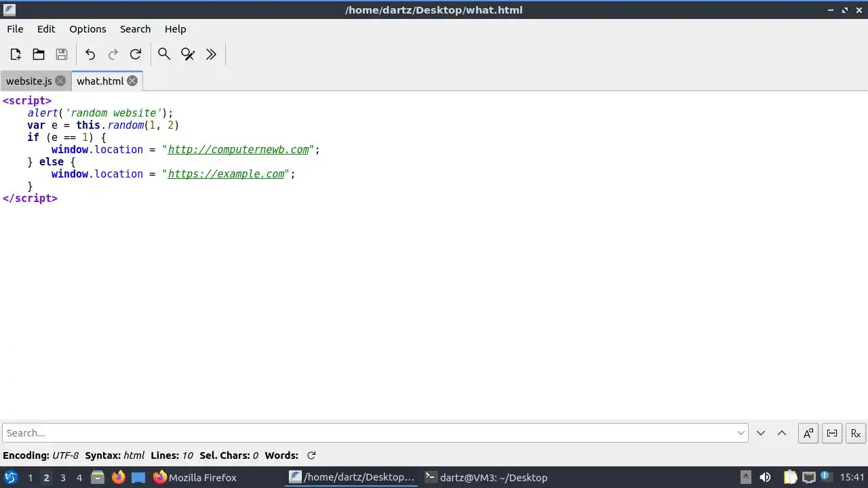This screenshot has height=488, width=868.
Task: Open the Help menu
Action: [175, 29]
